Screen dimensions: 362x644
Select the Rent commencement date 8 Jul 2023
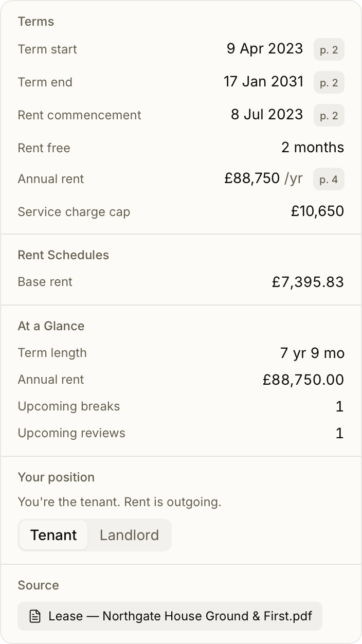point(267,115)
